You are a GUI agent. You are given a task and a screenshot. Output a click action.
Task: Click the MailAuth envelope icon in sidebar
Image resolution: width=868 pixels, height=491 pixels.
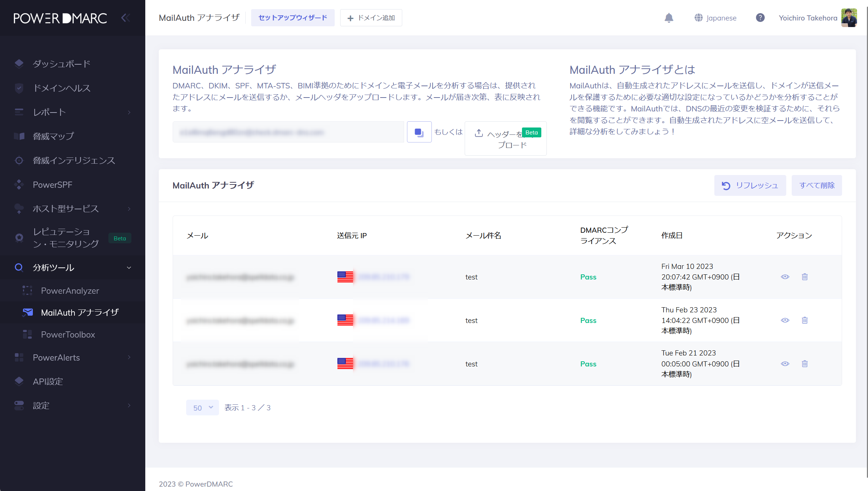[x=27, y=312]
